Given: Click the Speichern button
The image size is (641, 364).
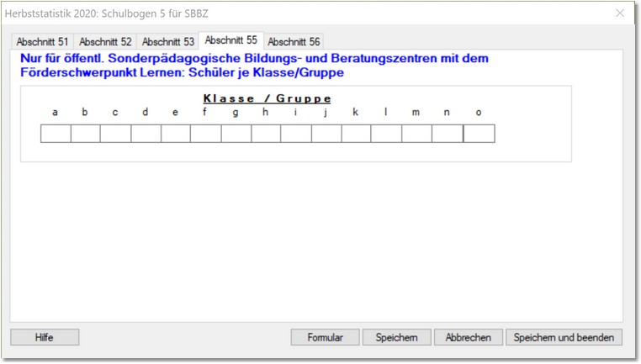Looking at the screenshot, I should click(x=397, y=337).
